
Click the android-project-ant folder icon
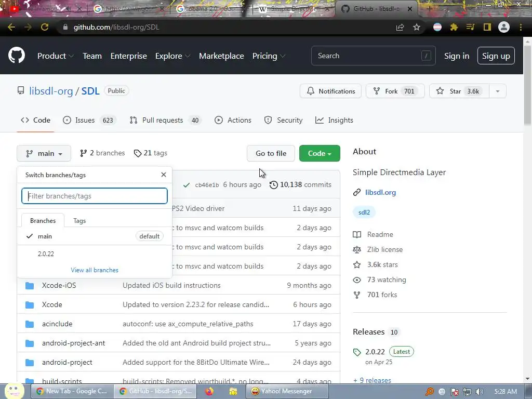click(x=30, y=343)
